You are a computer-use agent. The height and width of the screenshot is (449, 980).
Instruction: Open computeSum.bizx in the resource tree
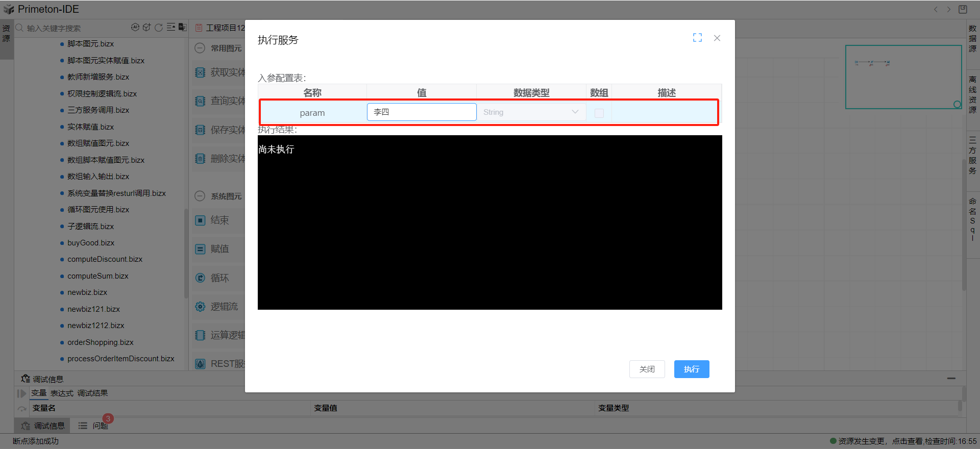tap(97, 276)
